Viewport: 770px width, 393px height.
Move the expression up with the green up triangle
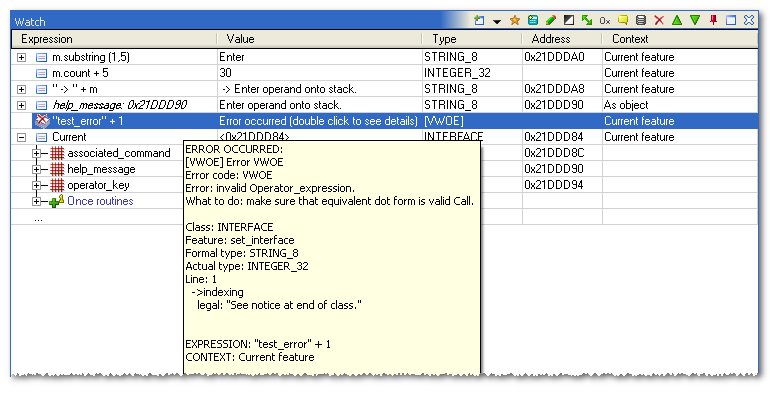[x=677, y=21]
